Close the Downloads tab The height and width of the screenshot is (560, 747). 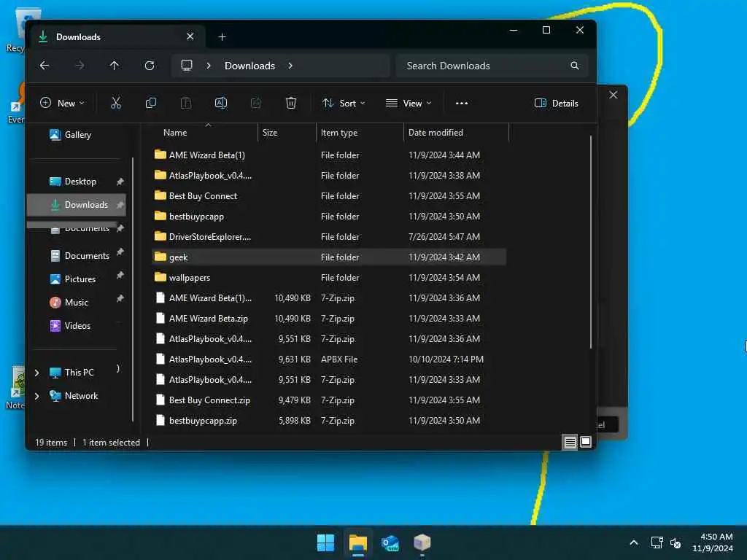point(190,36)
